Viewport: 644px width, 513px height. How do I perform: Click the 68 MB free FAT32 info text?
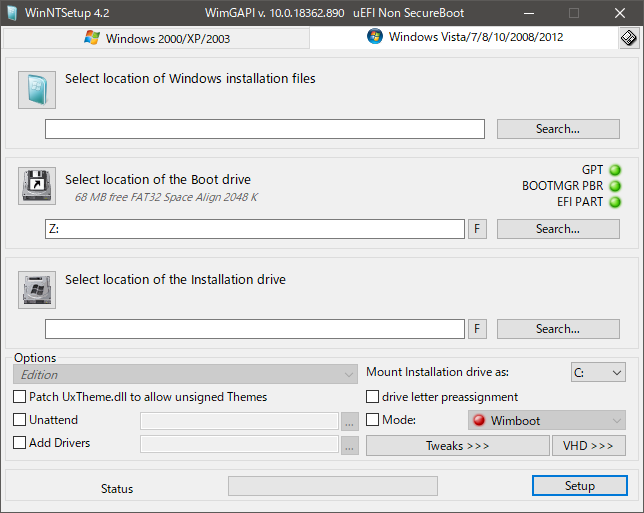coord(166,197)
